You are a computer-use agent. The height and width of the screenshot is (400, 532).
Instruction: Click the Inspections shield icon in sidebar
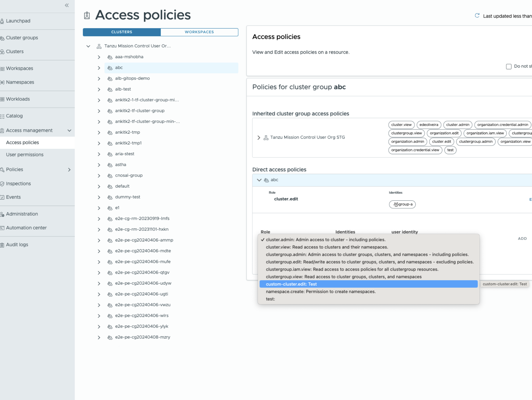point(2,184)
